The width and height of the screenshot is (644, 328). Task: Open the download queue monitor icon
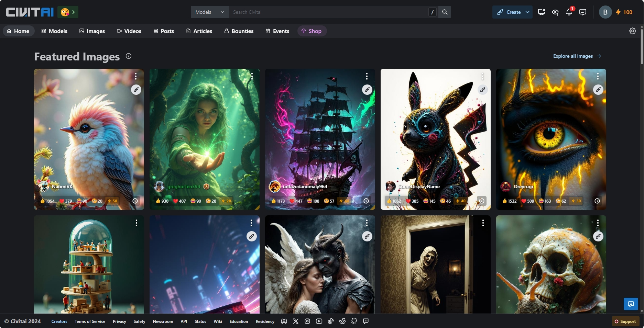(x=542, y=12)
